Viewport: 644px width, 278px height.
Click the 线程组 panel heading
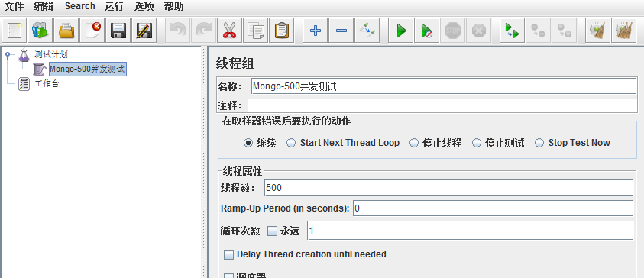click(235, 63)
